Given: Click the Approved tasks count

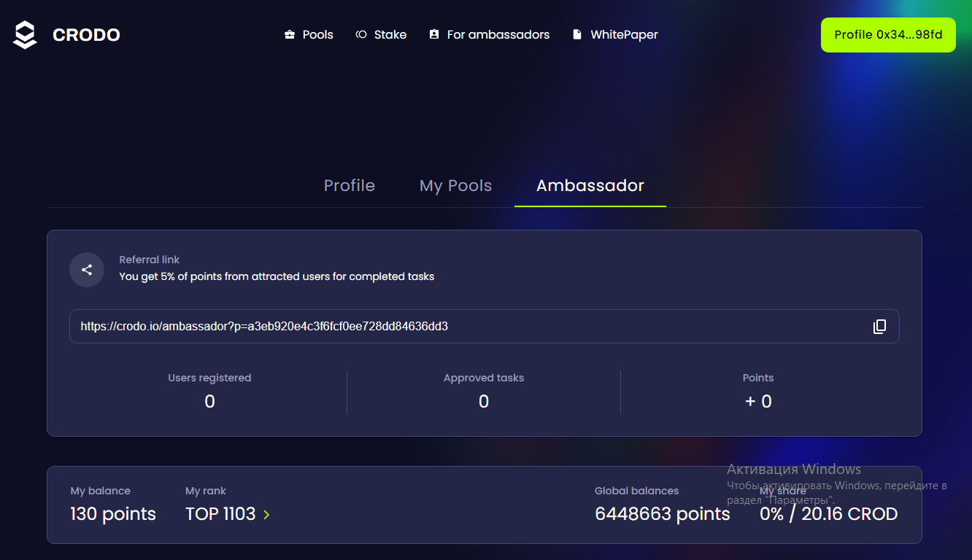Looking at the screenshot, I should (484, 402).
